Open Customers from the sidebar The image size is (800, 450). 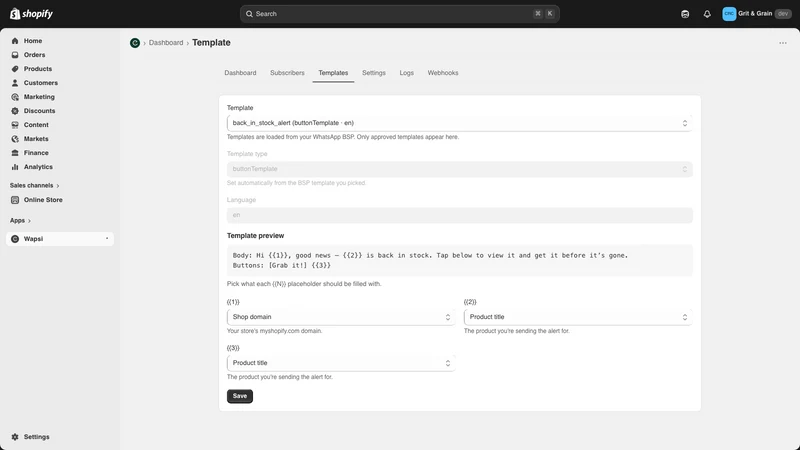[41, 83]
